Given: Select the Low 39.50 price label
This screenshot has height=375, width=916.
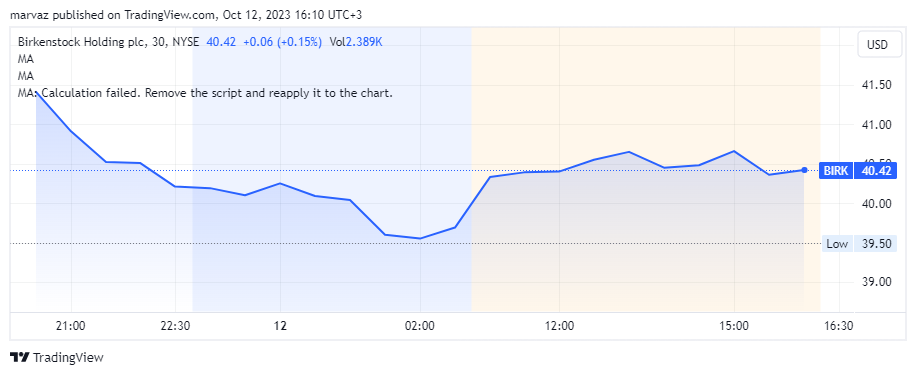Looking at the screenshot, I should (859, 244).
